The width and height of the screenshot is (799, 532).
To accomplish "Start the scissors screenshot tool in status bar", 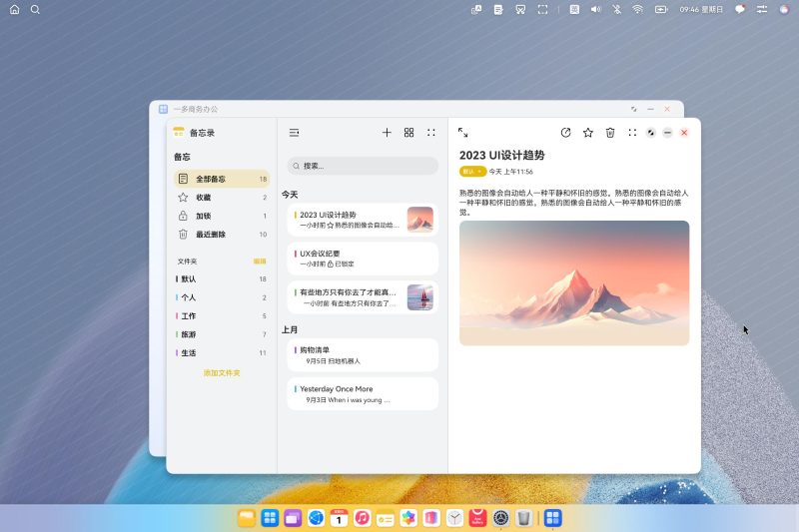I will [520, 9].
